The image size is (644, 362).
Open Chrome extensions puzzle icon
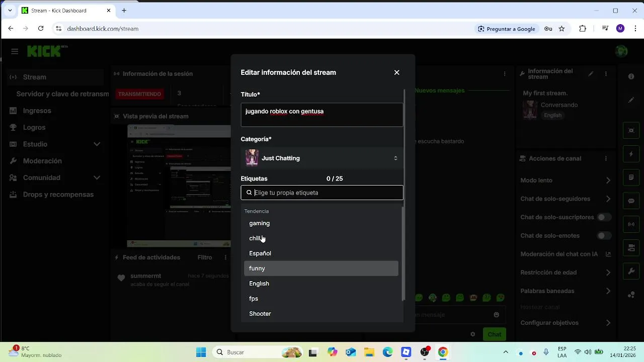583,29
